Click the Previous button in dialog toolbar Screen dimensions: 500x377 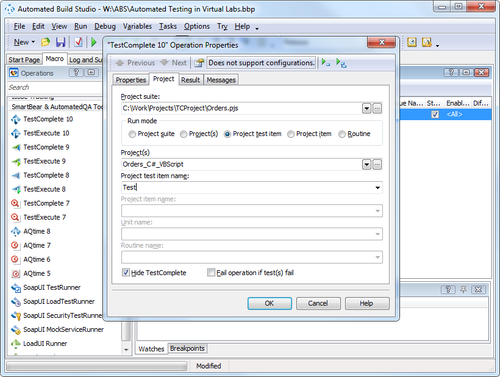(x=136, y=63)
